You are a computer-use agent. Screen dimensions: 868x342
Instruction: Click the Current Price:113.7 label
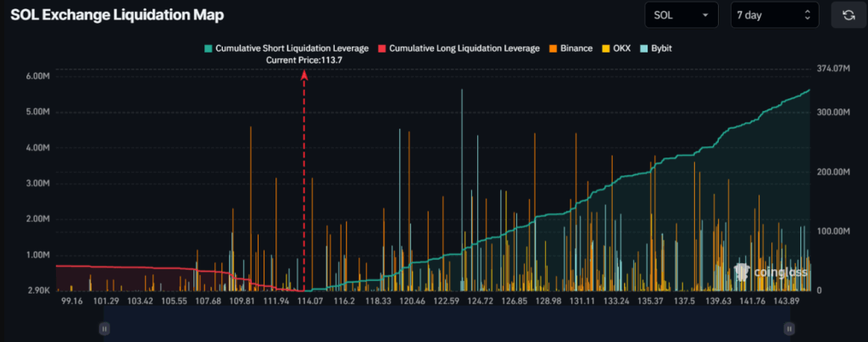[x=304, y=60]
